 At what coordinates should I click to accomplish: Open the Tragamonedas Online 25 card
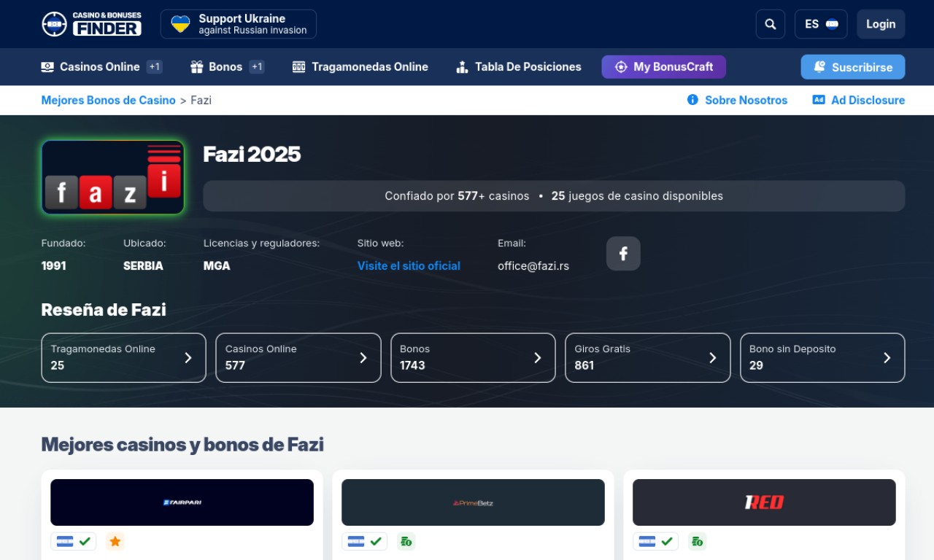click(x=123, y=358)
